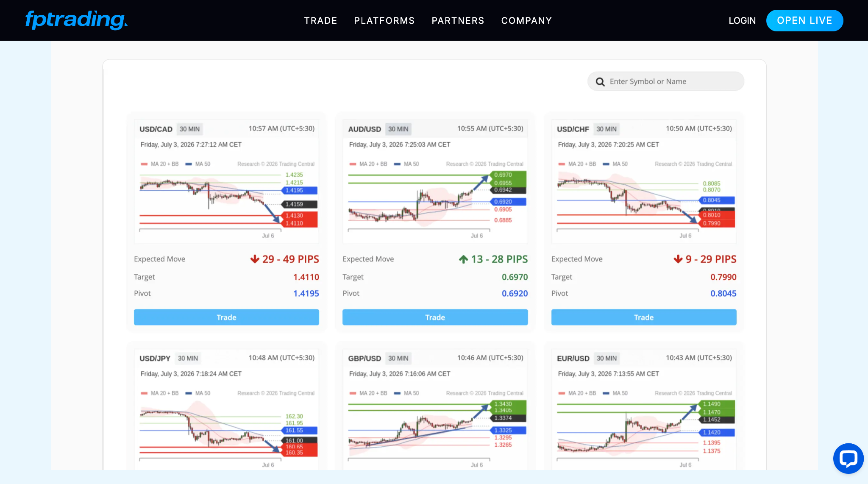The image size is (868, 484).
Task: Click the LOGIN link
Action: (742, 20)
